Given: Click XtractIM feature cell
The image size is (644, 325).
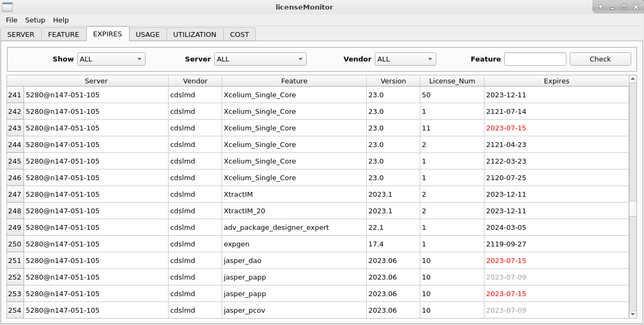Looking at the screenshot, I should tap(294, 194).
